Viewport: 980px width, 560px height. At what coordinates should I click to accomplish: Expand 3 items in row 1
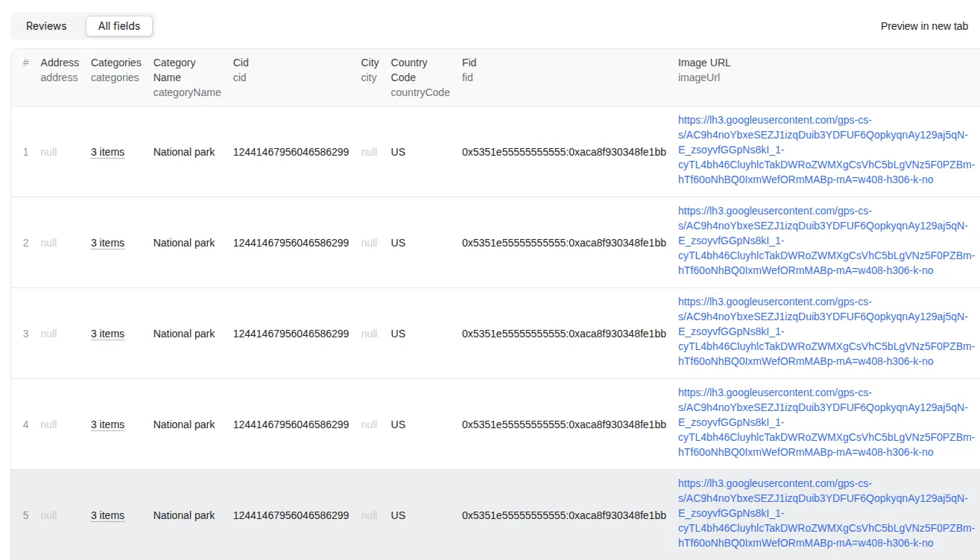click(107, 152)
